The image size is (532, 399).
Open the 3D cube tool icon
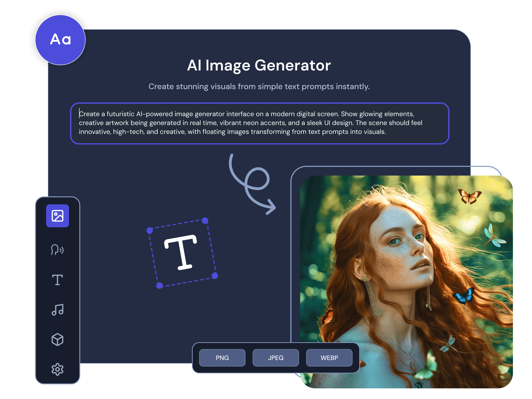(x=57, y=339)
